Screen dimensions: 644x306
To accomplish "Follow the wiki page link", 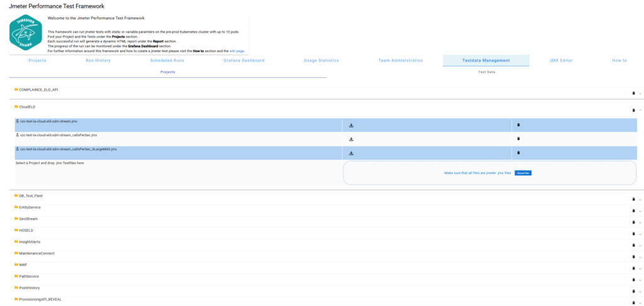I will coord(236,52).
